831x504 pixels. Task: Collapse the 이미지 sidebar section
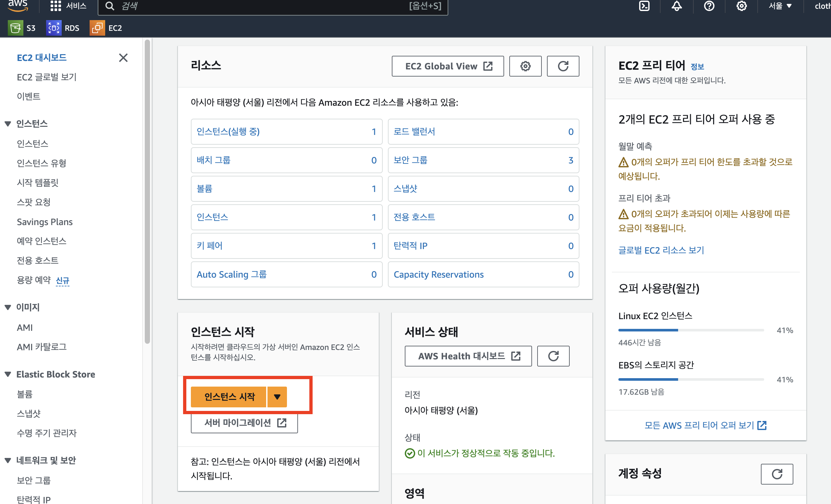coord(8,307)
